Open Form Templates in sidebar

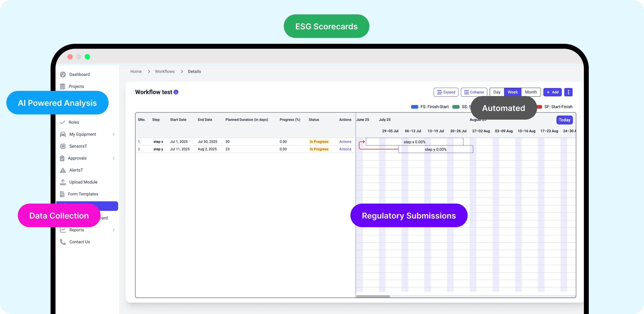pyautogui.click(x=83, y=194)
